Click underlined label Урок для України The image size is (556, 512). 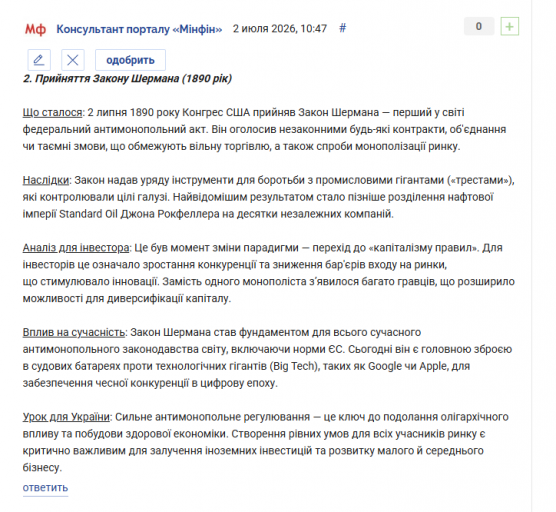point(66,417)
